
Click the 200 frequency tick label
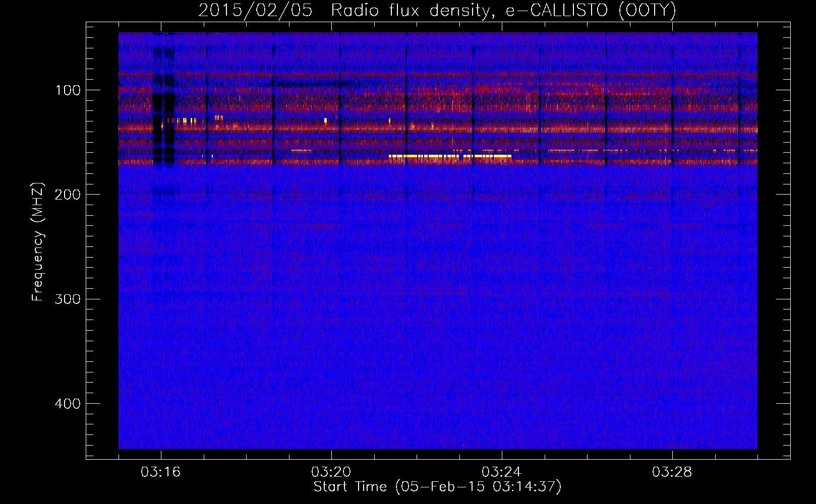68,195
